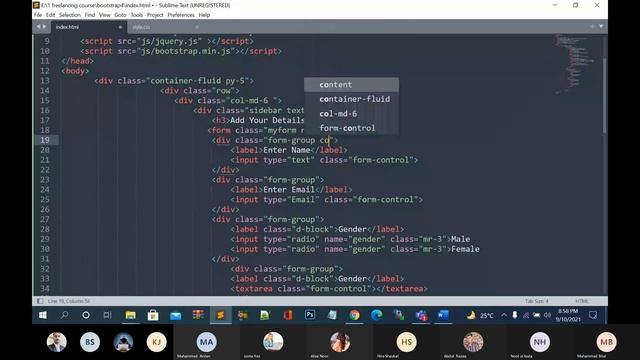Open the File menu
Viewport: 640px width, 360px height.
38,15
